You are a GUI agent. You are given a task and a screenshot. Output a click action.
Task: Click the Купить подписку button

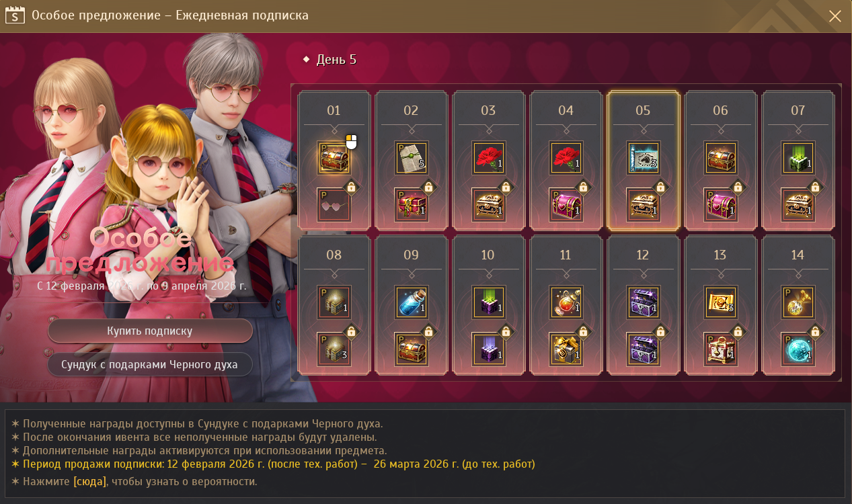tap(150, 331)
